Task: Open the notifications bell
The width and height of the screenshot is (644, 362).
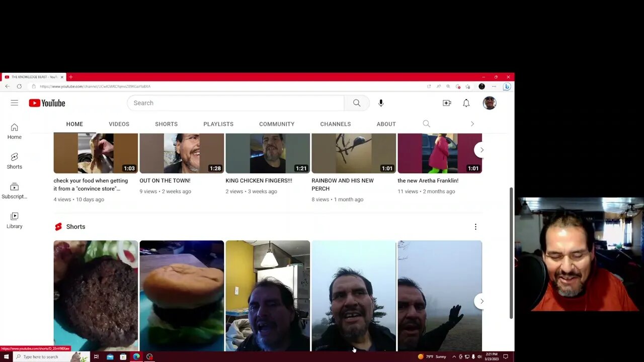Action: [466, 103]
